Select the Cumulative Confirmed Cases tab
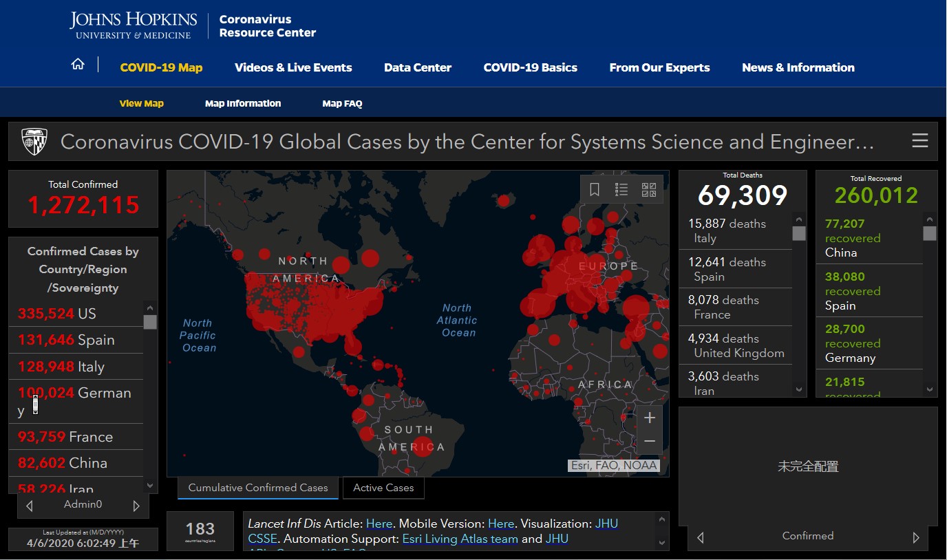 258,488
